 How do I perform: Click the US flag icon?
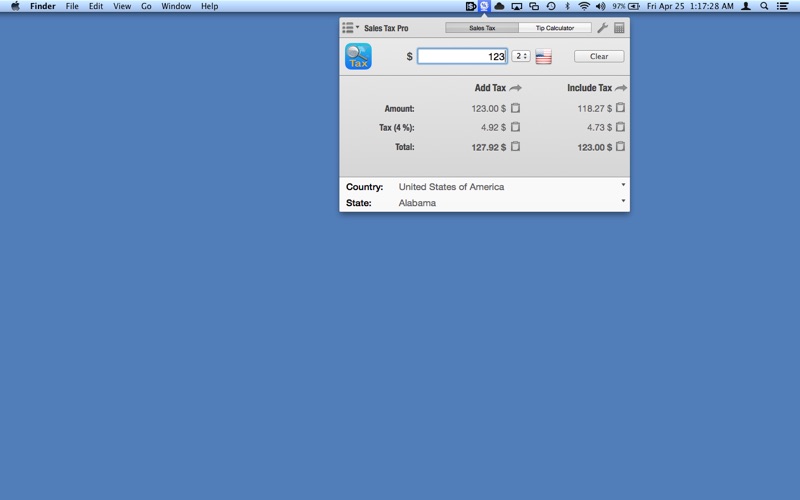(543, 56)
